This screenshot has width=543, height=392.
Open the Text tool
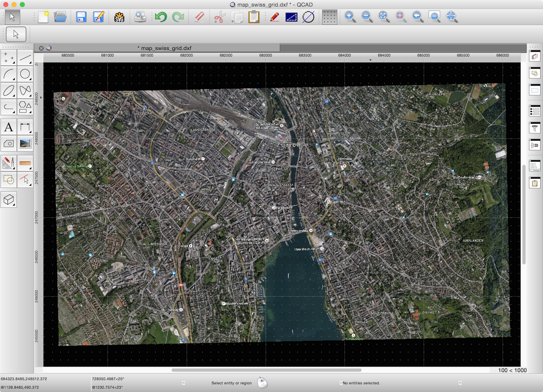[x=8, y=127]
